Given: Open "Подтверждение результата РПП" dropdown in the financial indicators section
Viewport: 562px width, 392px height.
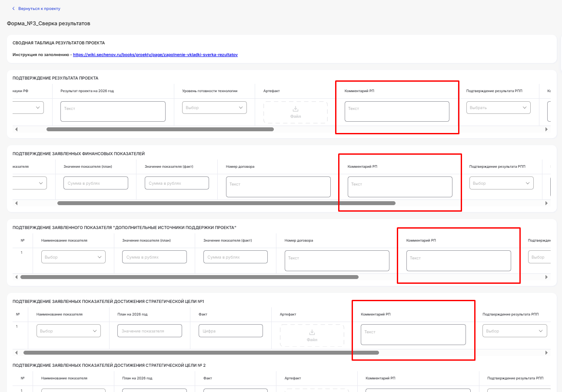Looking at the screenshot, I should tap(501, 183).
